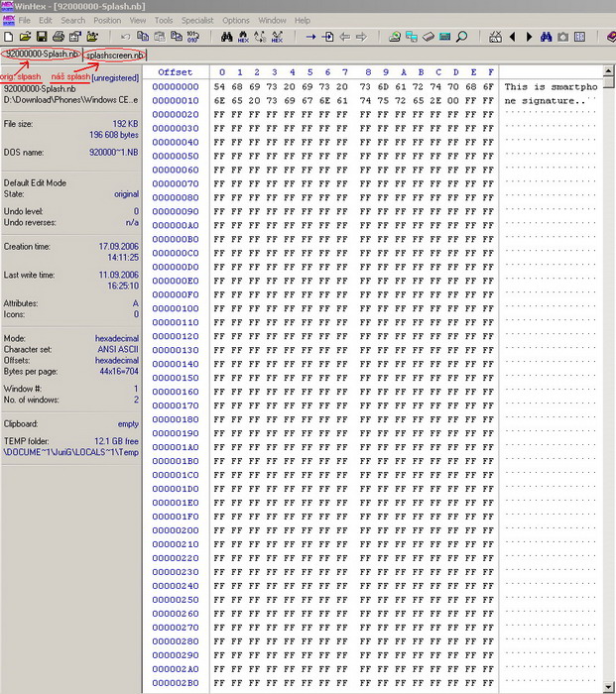This screenshot has width=616, height=694.
Task: Navigate forward with grey right arrow
Action: click(x=361, y=37)
